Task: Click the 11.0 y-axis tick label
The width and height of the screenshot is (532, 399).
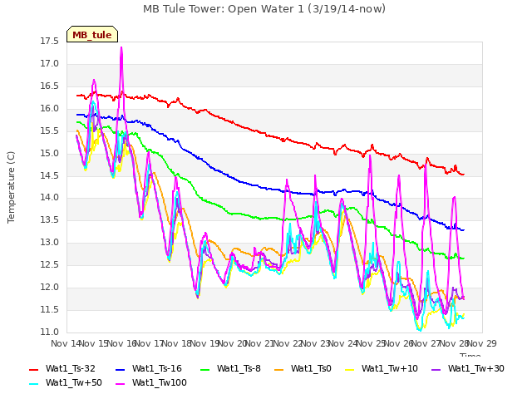Action: [x=50, y=332]
